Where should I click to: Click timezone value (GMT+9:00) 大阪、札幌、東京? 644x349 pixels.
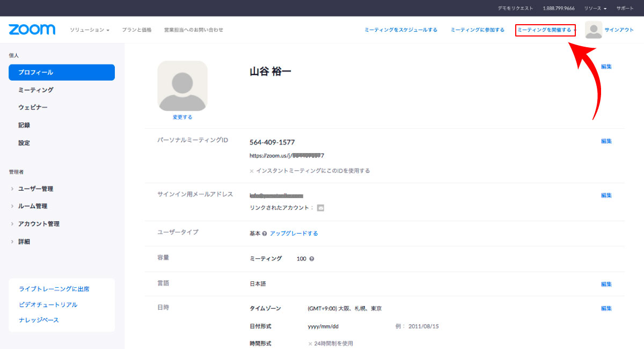(345, 309)
